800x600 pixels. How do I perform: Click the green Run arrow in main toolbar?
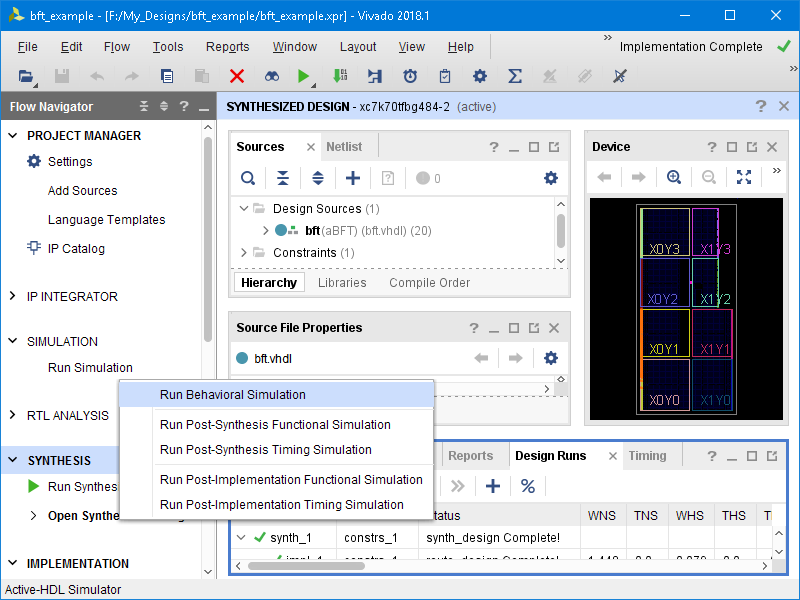pyautogui.click(x=304, y=77)
